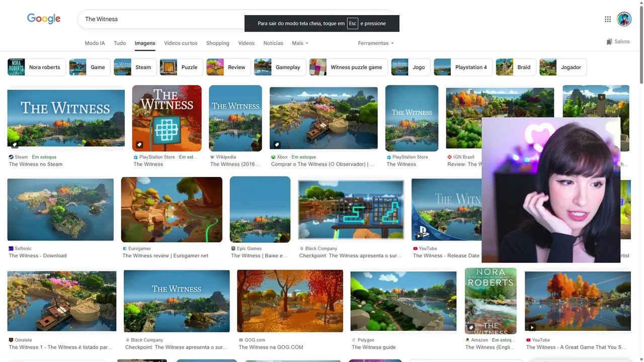This screenshot has height=362, width=644.
Task: Open the Notícias tab
Action: tap(273, 43)
